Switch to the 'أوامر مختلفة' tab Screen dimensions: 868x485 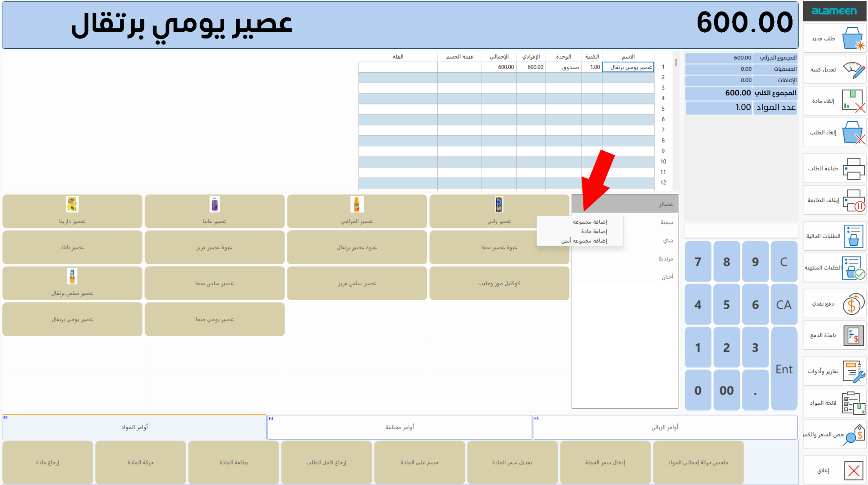tap(399, 427)
